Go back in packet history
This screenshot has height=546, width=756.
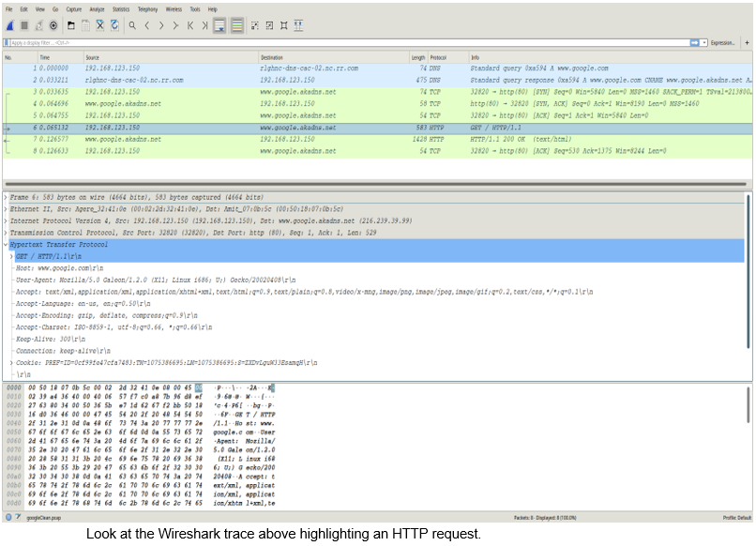[146, 25]
